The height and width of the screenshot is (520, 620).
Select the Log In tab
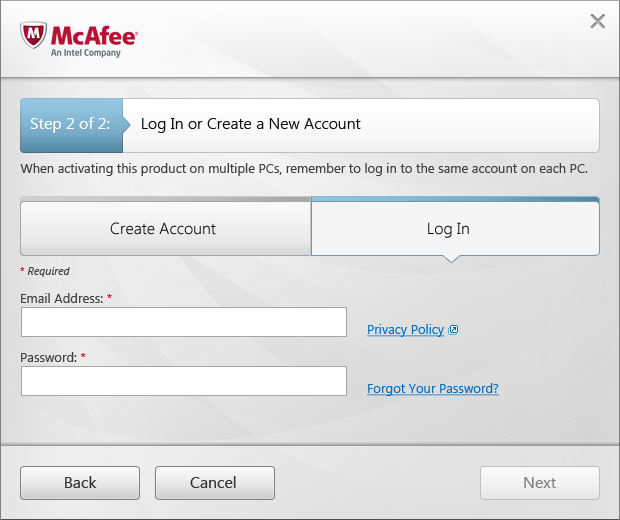pyautogui.click(x=455, y=228)
